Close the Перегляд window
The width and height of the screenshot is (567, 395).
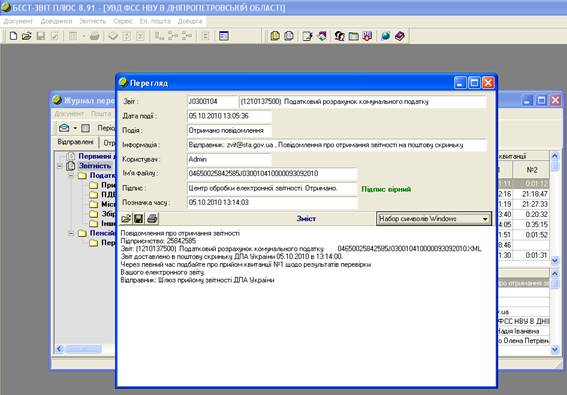point(488,83)
